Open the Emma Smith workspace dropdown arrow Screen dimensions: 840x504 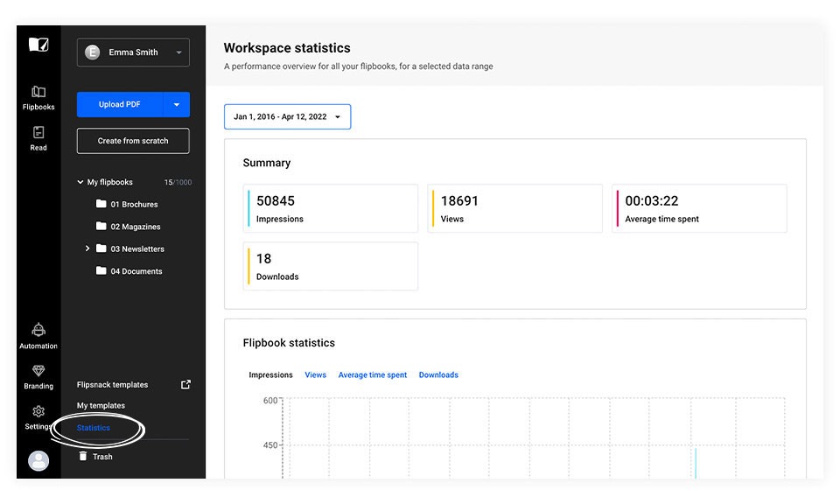coord(178,52)
